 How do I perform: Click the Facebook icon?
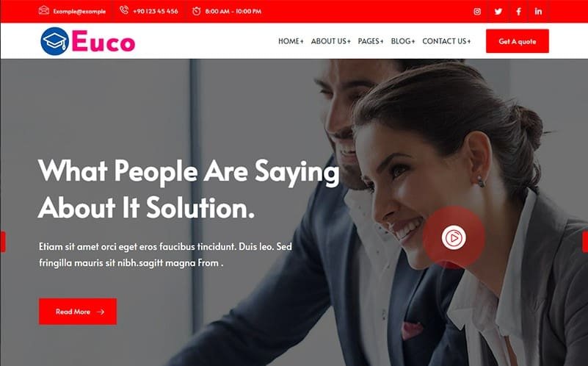click(x=518, y=11)
